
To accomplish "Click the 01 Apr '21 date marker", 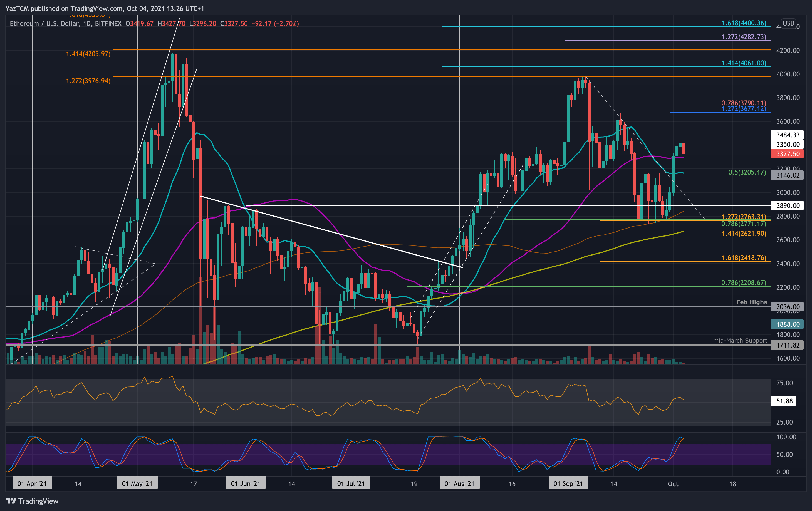I will click(x=32, y=483).
